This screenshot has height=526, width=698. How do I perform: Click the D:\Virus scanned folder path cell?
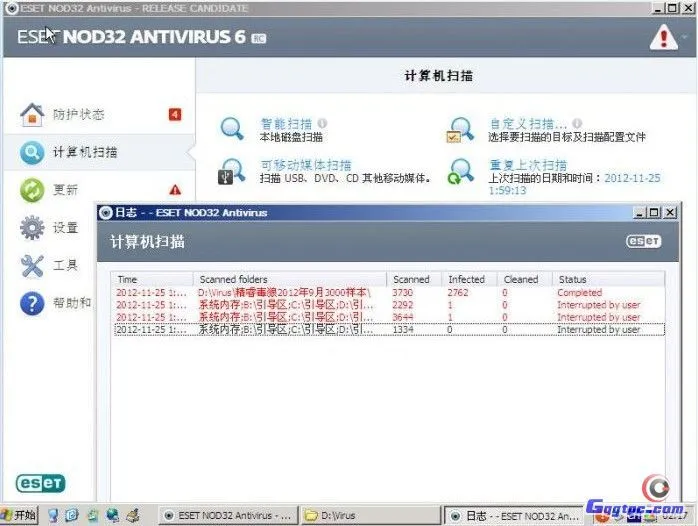point(284,292)
